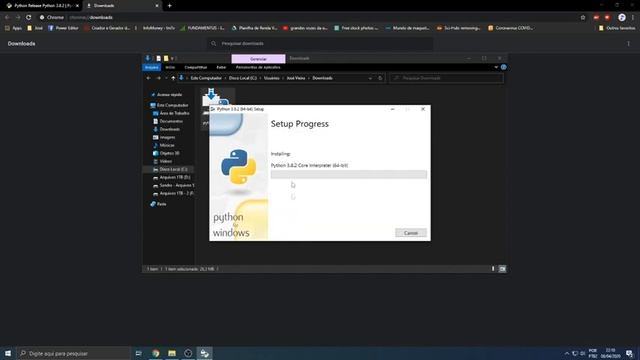Open Documentos in the sidebar
640x360 pixels.
pos(171,121)
